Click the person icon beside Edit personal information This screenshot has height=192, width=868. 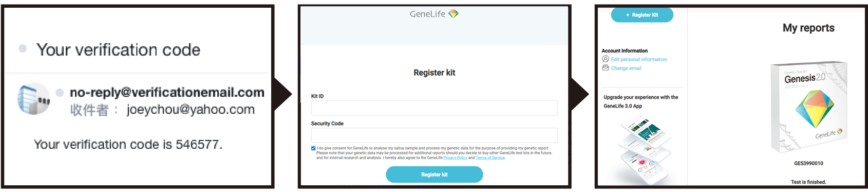tap(606, 59)
